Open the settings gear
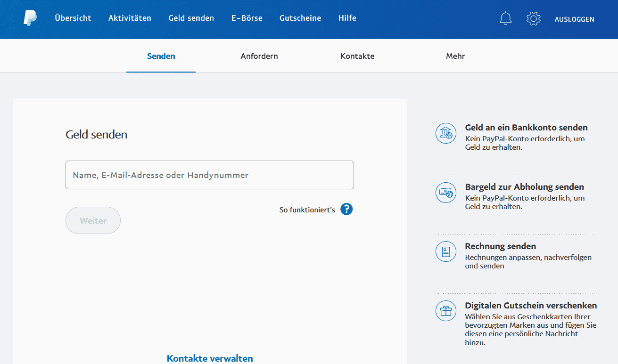The image size is (618, 364). [x=533, y=19]
